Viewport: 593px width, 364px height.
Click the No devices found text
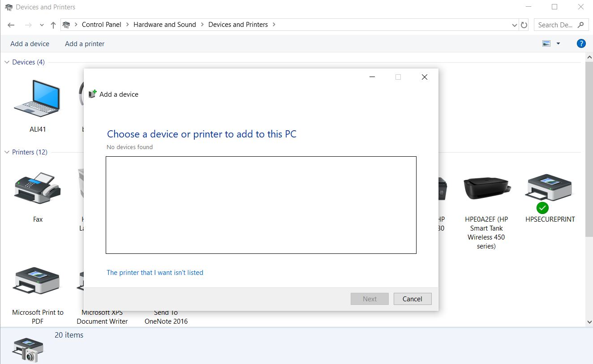129,147
